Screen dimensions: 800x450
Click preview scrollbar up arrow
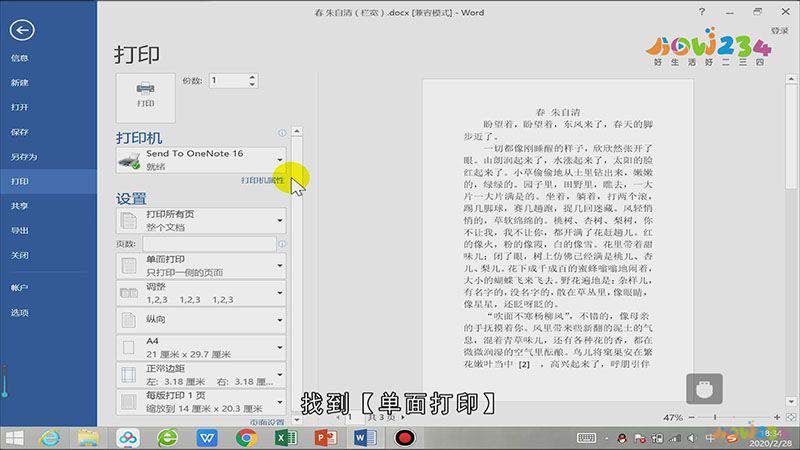pyautogui.click(x=791, y=79)
